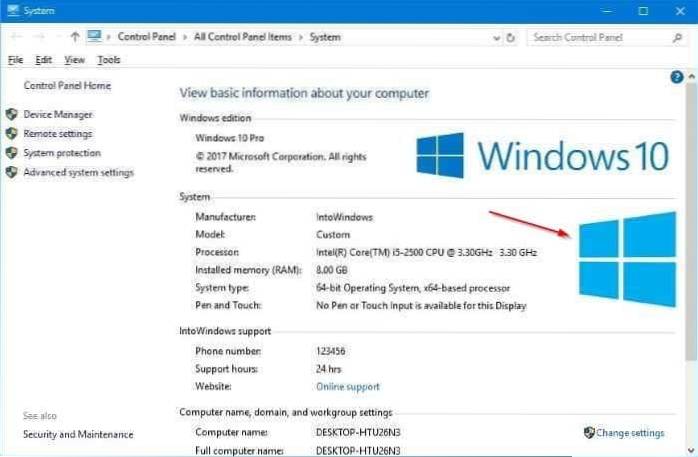Click the shield icon beside Change settings
The width and height of the screenshot is (698, 457).
click(x=589, y=433)
